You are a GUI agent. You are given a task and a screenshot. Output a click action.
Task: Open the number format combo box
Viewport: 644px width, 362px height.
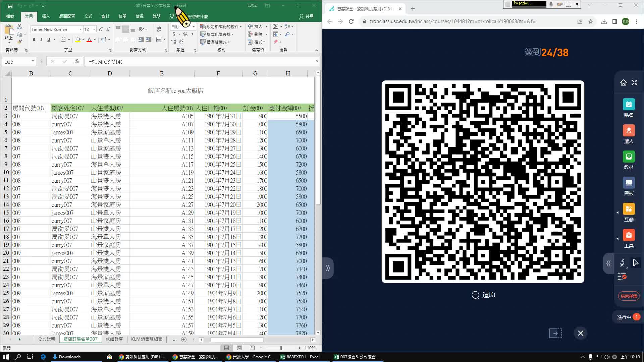pos(183,26)
